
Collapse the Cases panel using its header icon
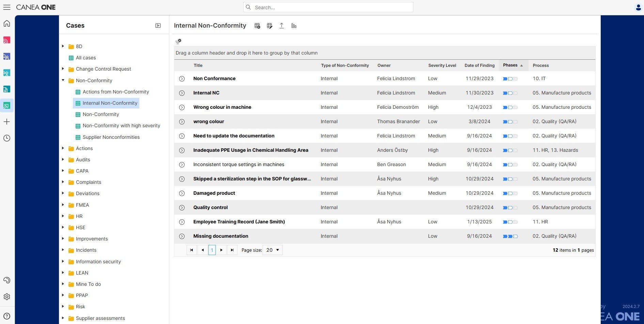(158, 25)
